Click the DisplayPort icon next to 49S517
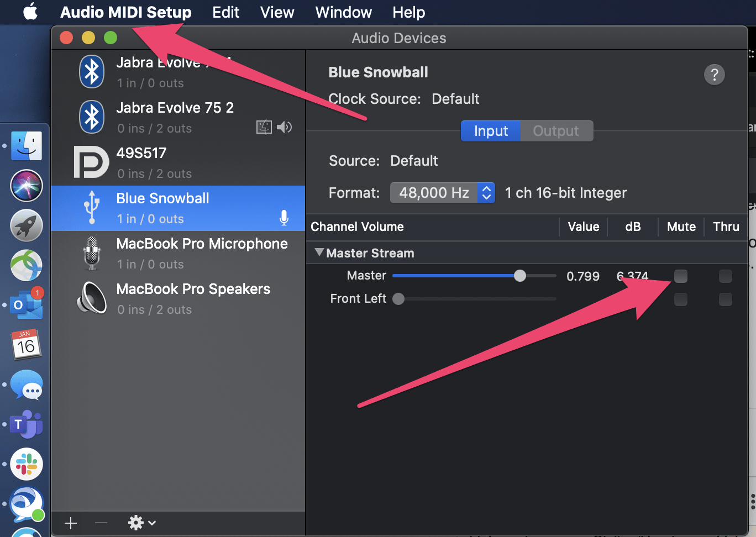Screen dimensions: 756x537 [x=91, y=162]
